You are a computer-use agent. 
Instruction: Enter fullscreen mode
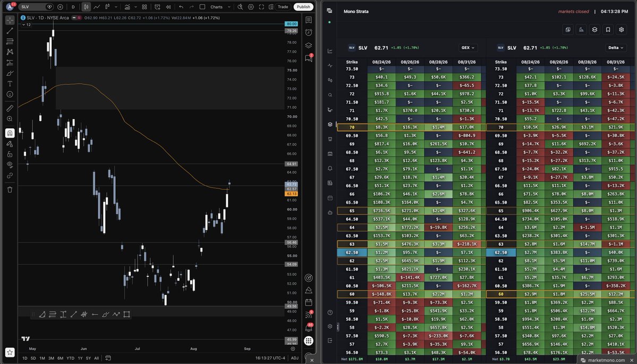(261, 7)
